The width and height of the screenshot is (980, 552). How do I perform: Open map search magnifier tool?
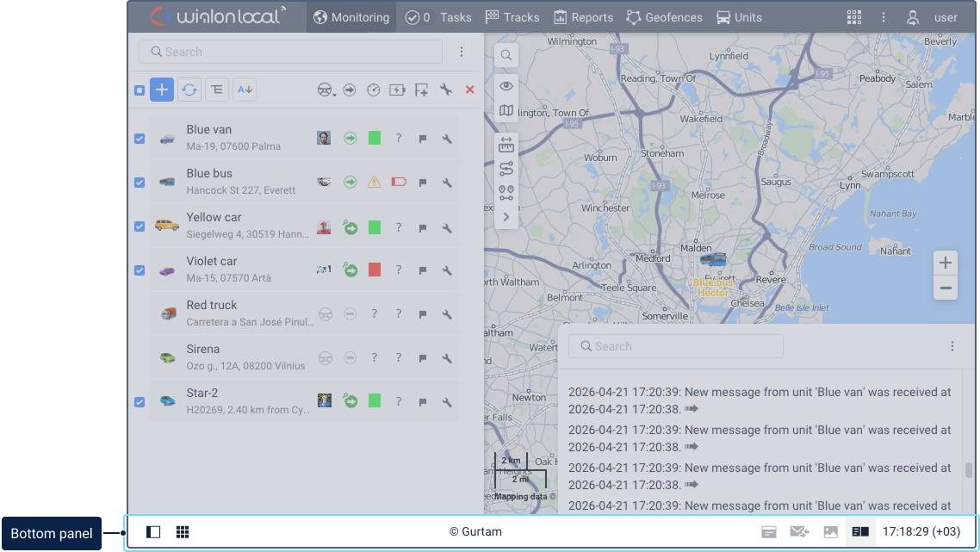(506, 55)
